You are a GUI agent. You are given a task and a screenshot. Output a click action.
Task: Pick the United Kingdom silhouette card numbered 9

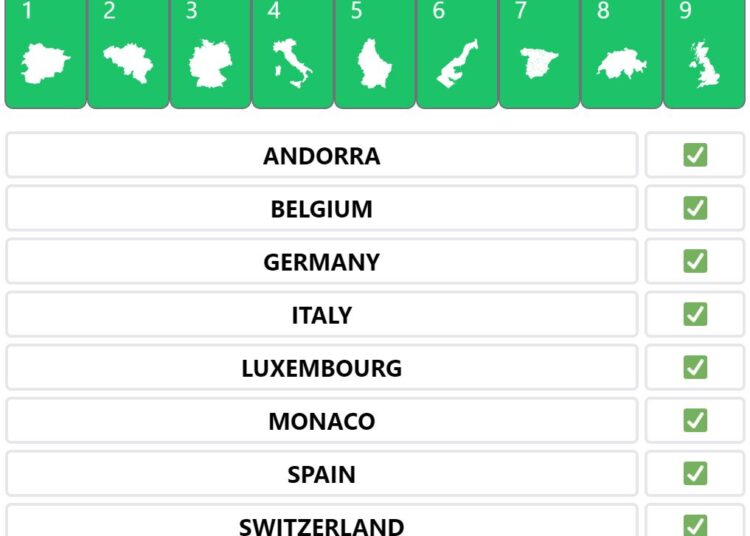coord(704,54)
